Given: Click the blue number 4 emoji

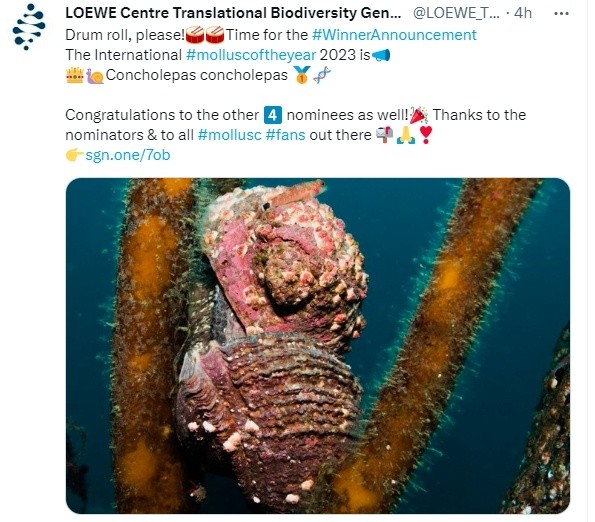Looking at the screenshot, I should (x=273, y=115).
